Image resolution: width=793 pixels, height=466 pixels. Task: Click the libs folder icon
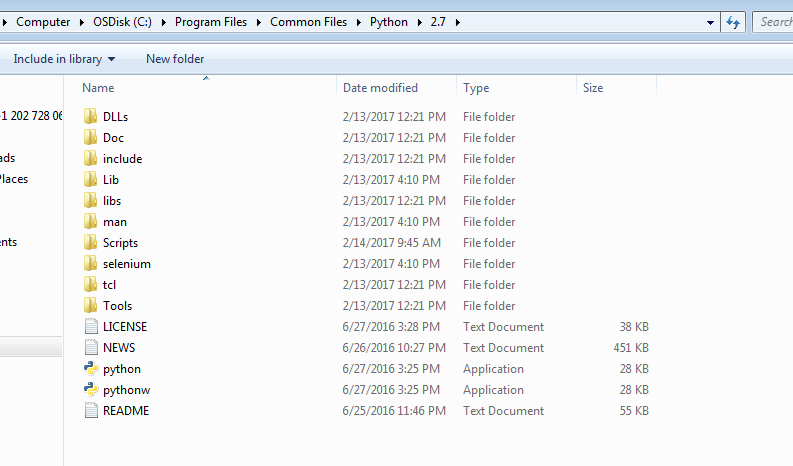tap(91, 200)
